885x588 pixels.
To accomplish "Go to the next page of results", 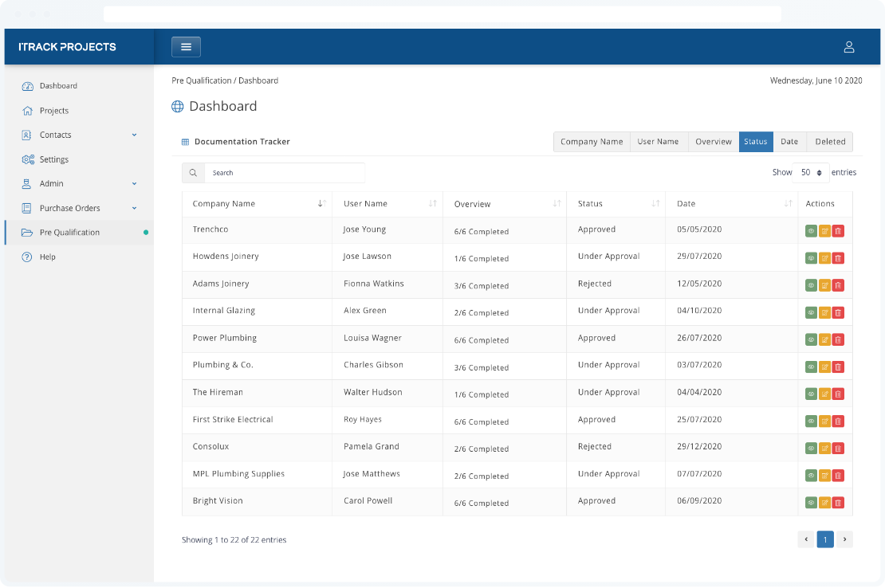I will [844, 539].
